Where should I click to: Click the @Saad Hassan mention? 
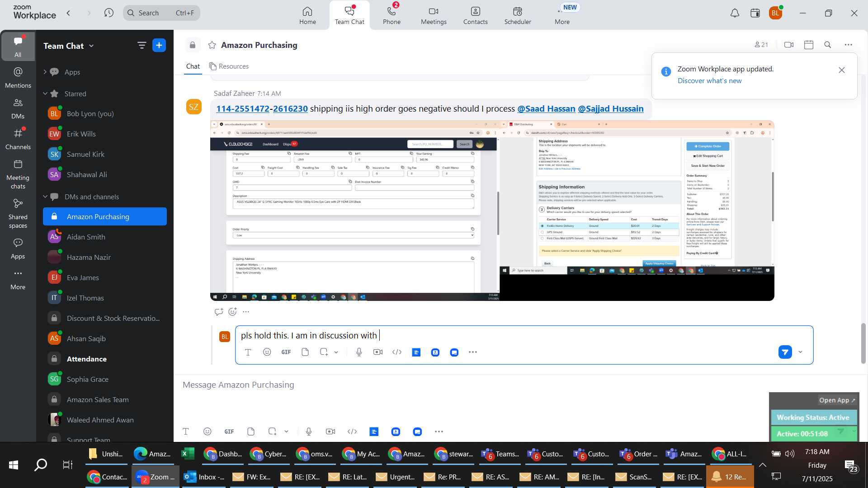(546, 109)
